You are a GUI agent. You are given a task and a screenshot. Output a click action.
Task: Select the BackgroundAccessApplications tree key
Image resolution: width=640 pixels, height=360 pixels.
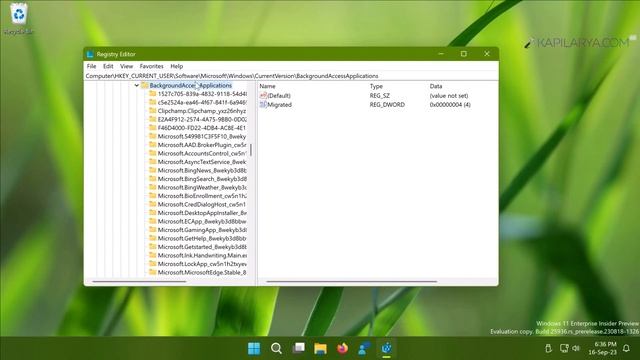pyautogui.click(x=191, y=85)
